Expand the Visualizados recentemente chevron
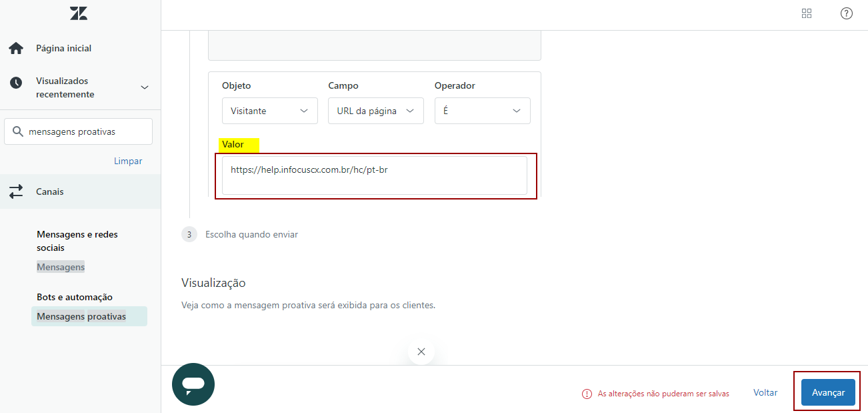The height and width of the screenshot is (413, 868). (145, 87)
